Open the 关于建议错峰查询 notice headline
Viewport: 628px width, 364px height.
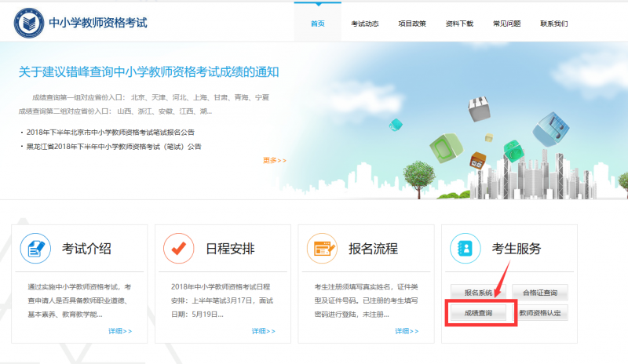point(148,71)
